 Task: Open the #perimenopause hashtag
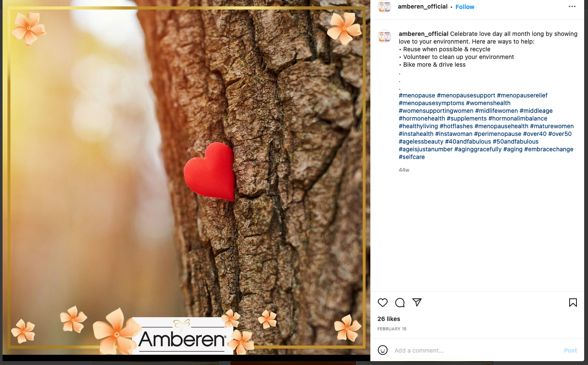click(498, 134)
